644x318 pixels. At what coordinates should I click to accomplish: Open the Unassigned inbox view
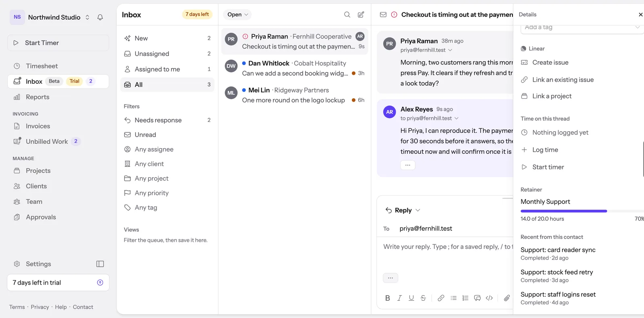[167, 54]
